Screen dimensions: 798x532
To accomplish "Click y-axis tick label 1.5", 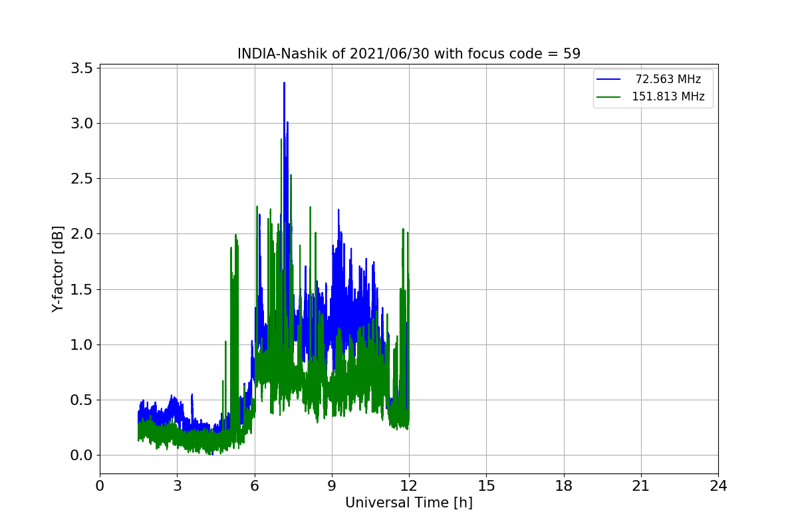I will coord(82,289).
